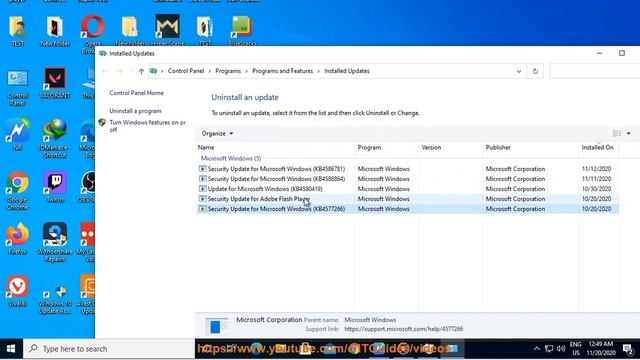Open the taskbar clock showing 12:49 AM
The width and height of the screenshot is (640, 360).
point(601,349)
